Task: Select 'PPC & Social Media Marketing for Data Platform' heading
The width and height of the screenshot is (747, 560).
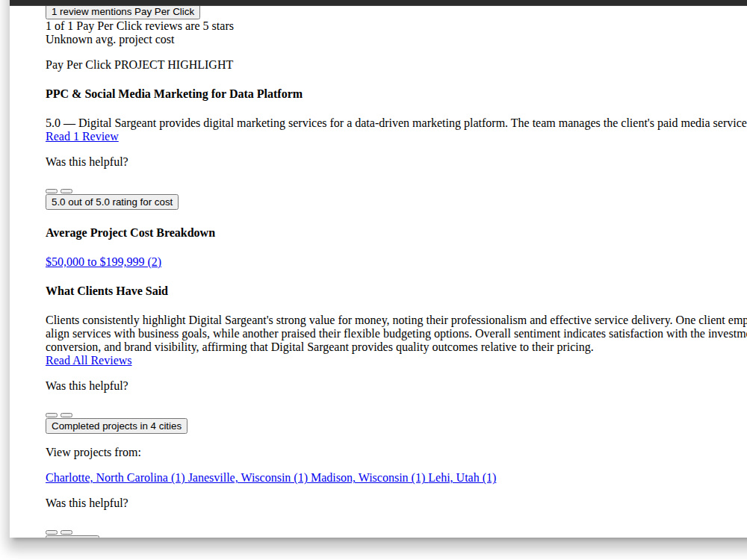Action: coord(174,94)
